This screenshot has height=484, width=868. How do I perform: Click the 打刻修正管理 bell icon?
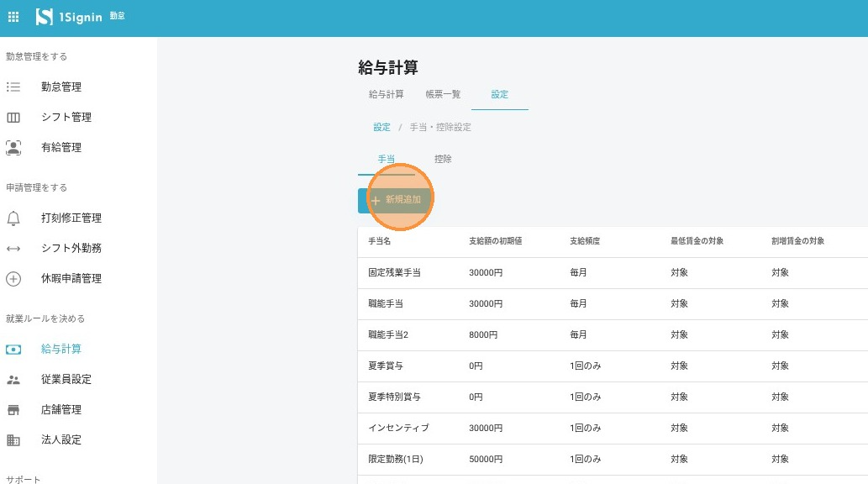point(13,218)
